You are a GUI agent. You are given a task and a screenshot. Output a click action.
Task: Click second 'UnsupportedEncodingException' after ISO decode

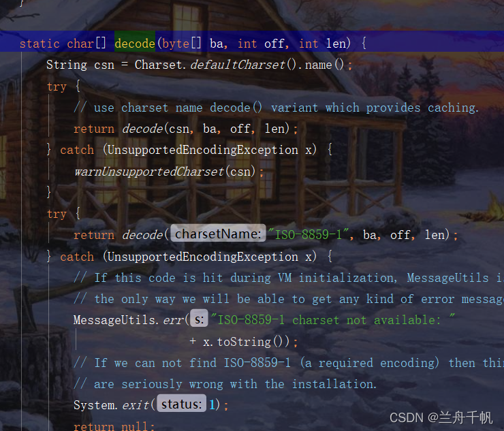pyautogui.click(x=202, y=257)
